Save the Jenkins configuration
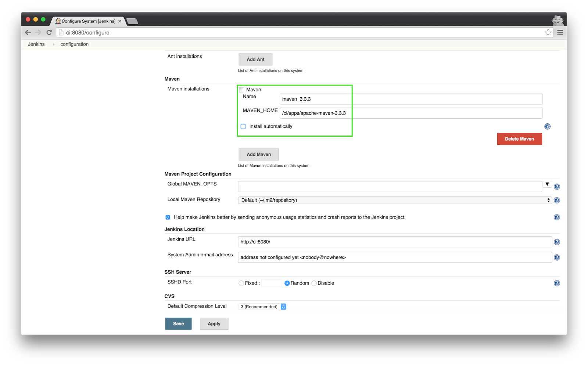 [178, 324]
